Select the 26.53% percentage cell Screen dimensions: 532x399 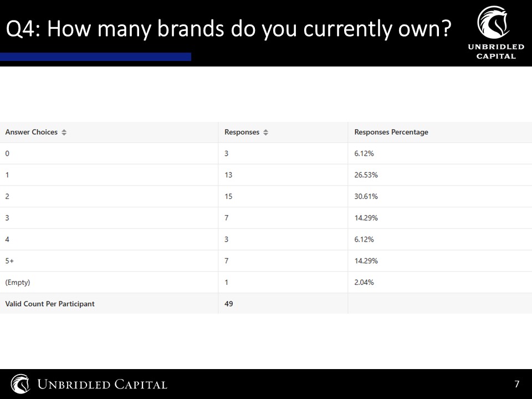pyautogui.click(x=366, y=175)
